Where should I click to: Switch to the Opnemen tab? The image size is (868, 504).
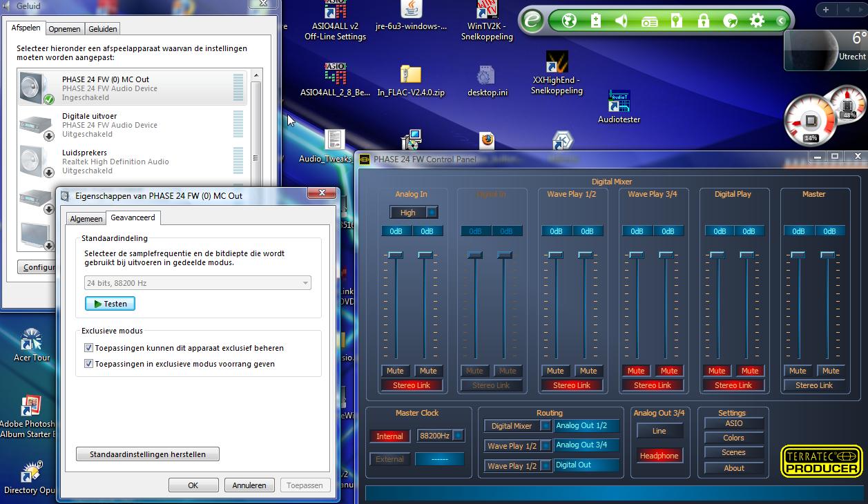click(65, 29)
